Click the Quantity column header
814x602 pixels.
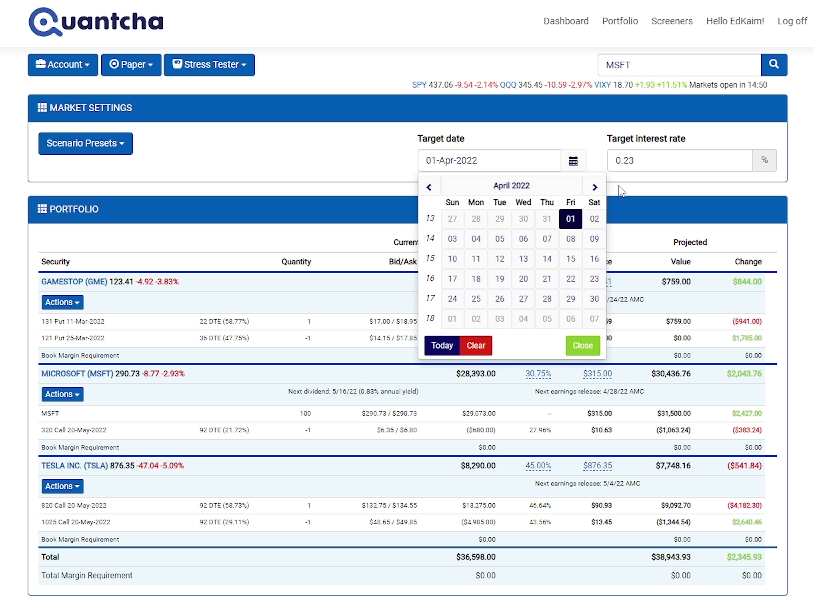tap(296, 262)
